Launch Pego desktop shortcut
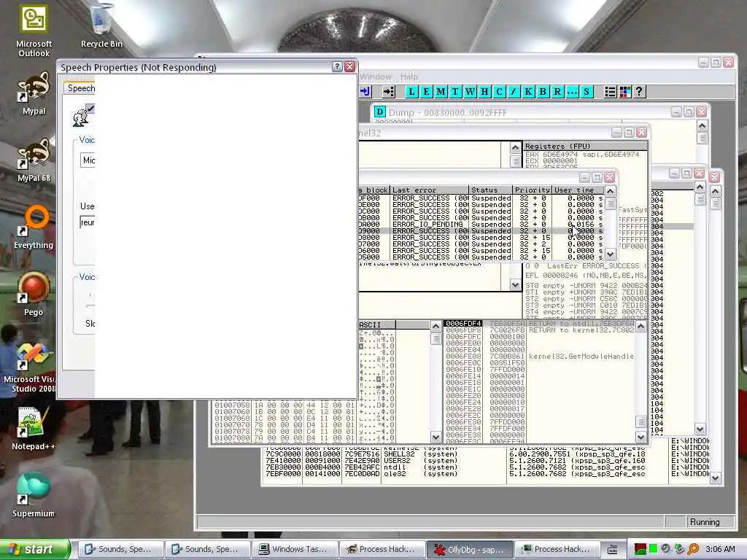This screenshot has height=560, width=747. pyautogui.click(x=34, y=295)
